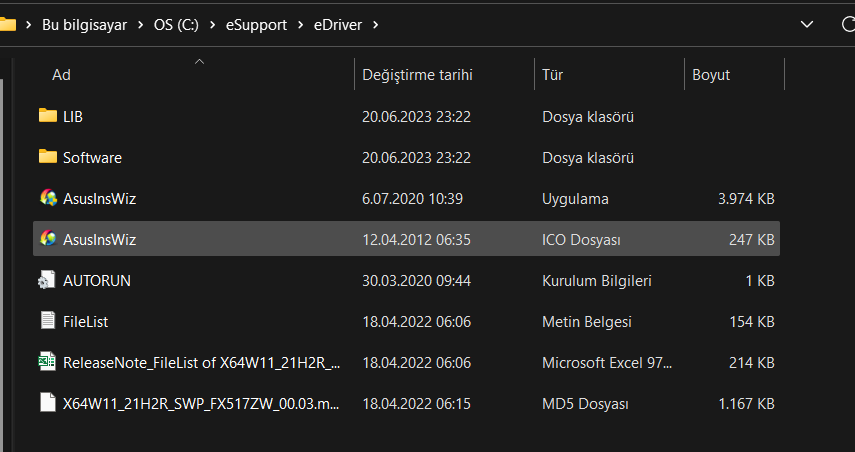
Task: Click the 30.03.2020 09:44 date cell
Action: coord(416,281)
